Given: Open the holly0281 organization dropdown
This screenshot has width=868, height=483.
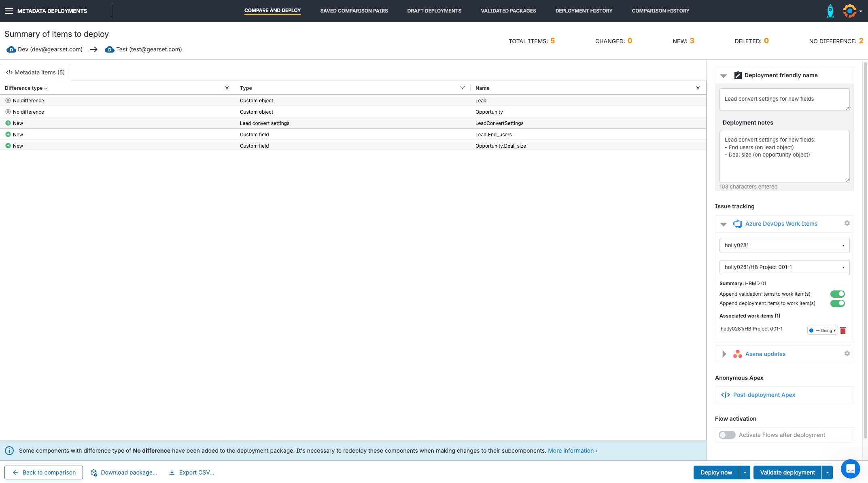Looking at the screenshot, I should [x=784, y=246].
